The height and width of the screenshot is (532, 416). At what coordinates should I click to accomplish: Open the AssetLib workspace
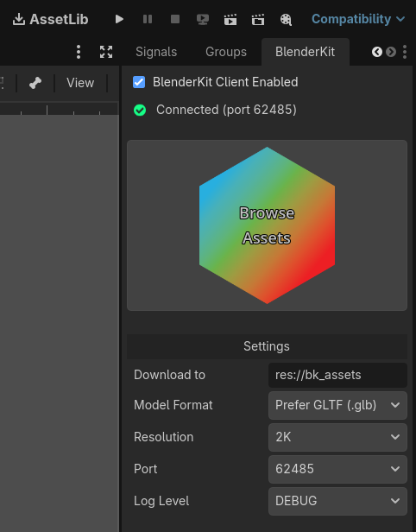[x=50, y=19]
